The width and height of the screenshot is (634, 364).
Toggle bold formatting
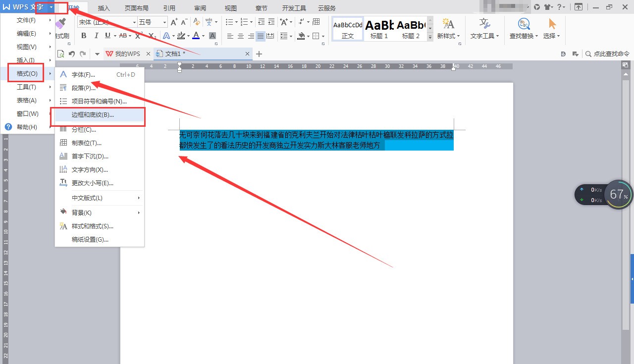click(84, 36)
